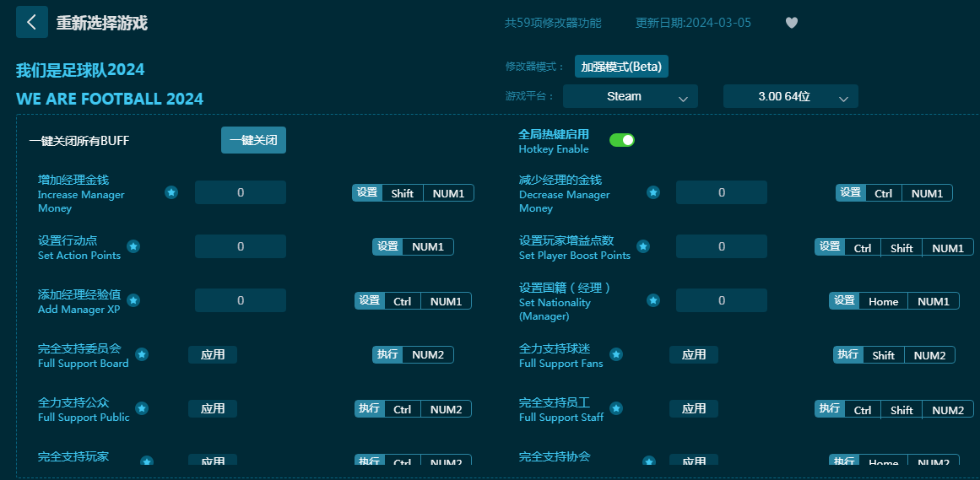Expand the 3.00 64位 version dropdown

(791, 96)
